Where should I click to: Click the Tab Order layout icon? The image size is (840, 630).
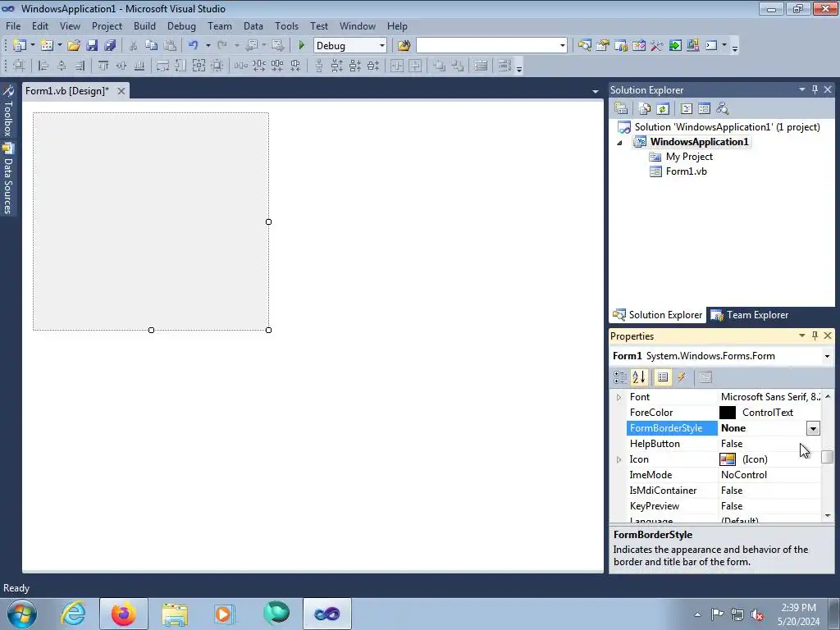pos(504,66)
